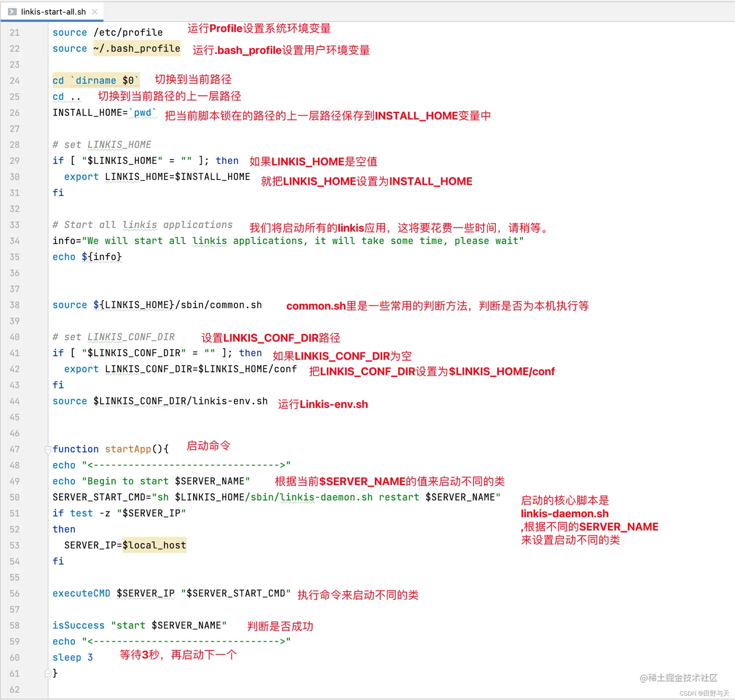The height and width of the screenshot is (700, 735).
Task: Place cursor on '/etc/profile' path
Action: click(x=128, y=33)
